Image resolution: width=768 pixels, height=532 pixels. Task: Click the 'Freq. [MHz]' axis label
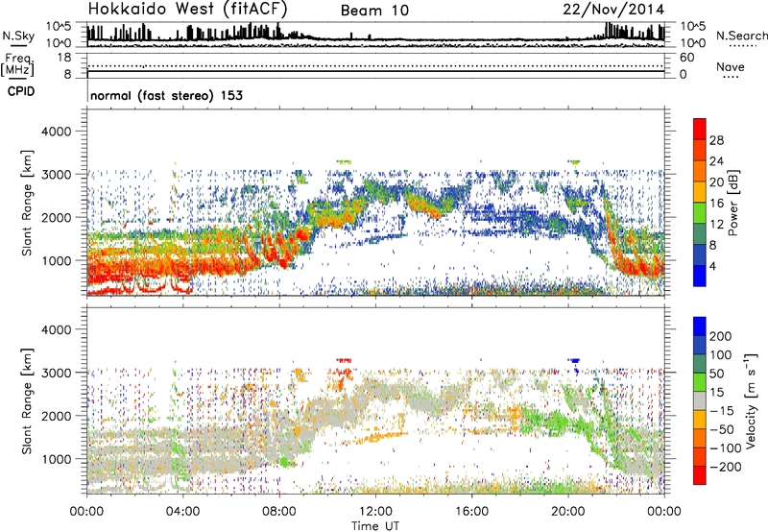point(17,64)
